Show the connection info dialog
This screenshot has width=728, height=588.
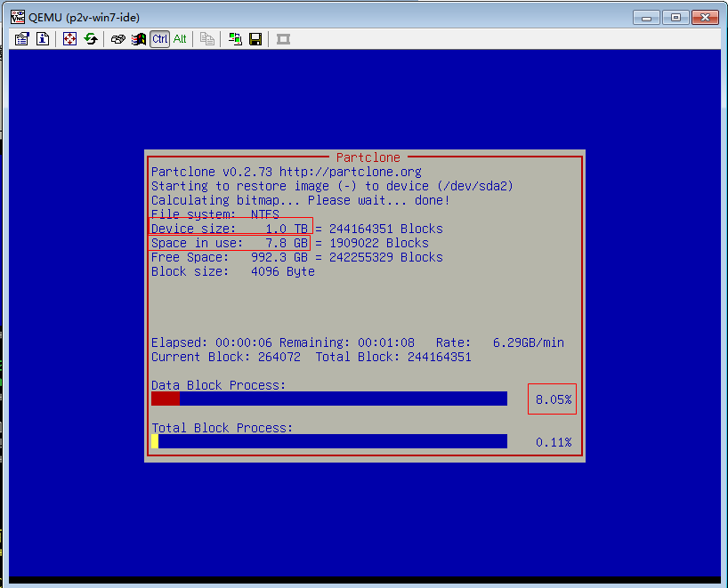click(x=43, y=39)
